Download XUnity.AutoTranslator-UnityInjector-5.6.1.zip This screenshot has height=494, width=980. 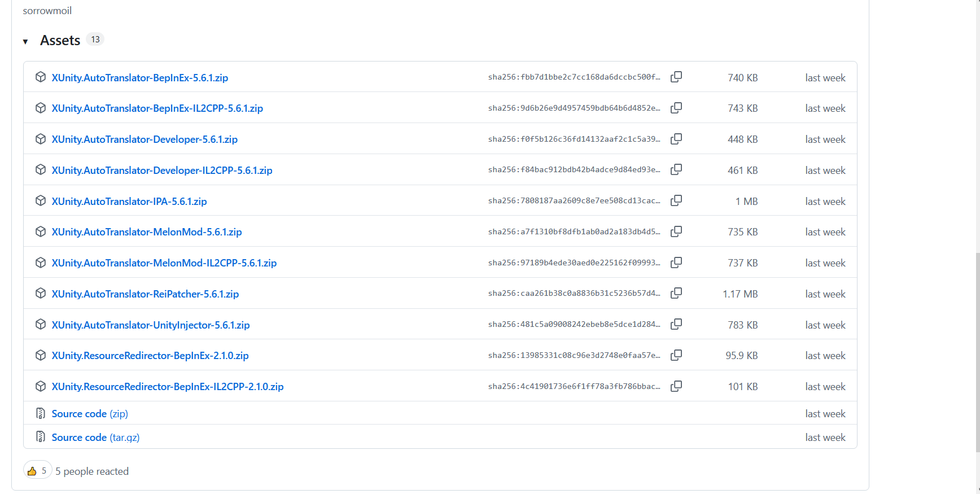tap(151, 325)
